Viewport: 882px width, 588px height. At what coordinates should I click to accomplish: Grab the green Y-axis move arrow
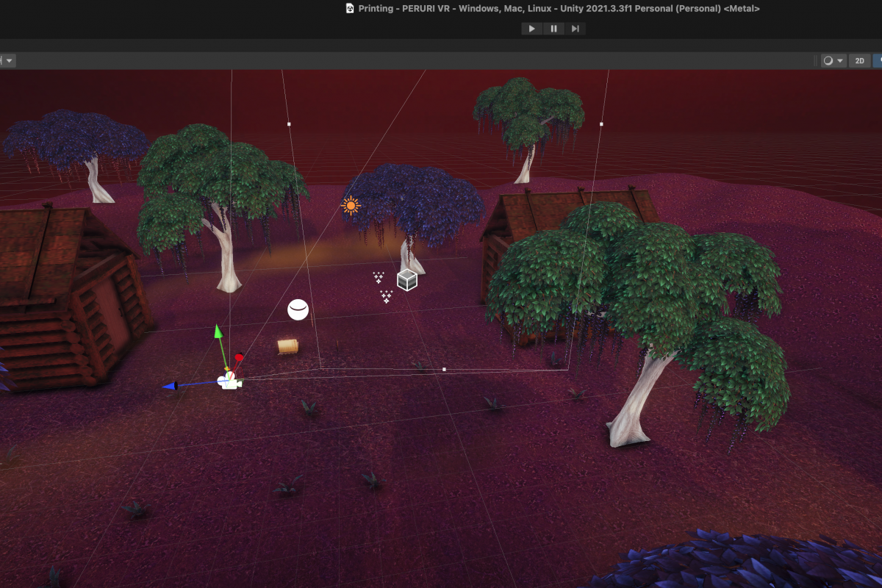tap(218, 332)
